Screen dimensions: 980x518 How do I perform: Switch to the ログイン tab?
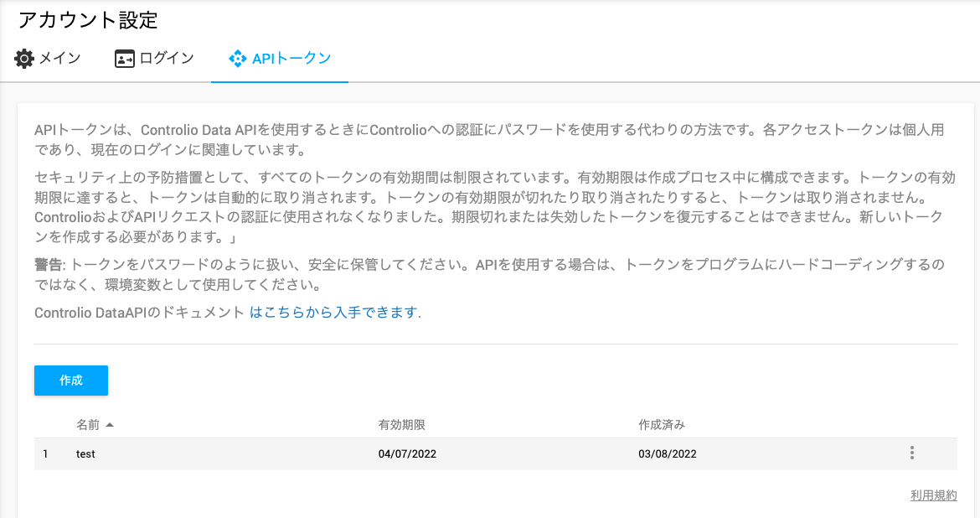coord(154,58)
